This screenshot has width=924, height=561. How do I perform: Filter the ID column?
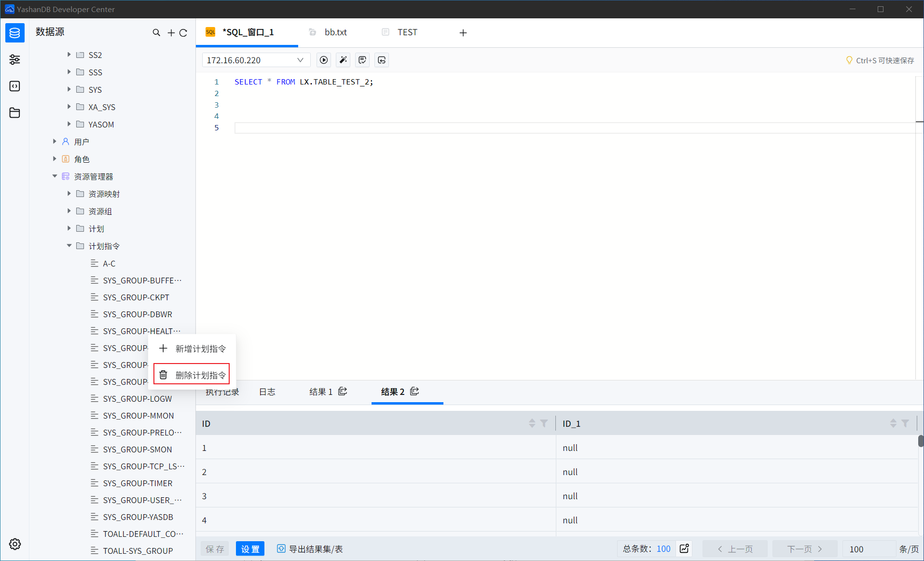point(544,423)
